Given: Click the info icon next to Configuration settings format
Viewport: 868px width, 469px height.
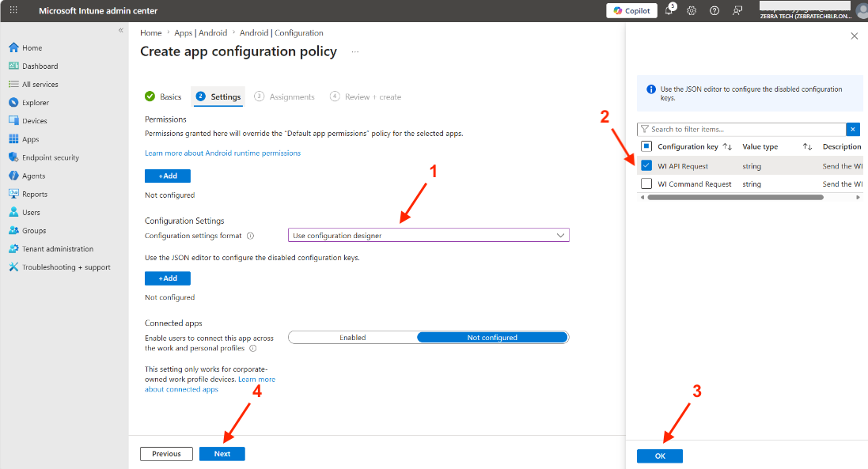Looking at the screenshot, I should (250, 236).
